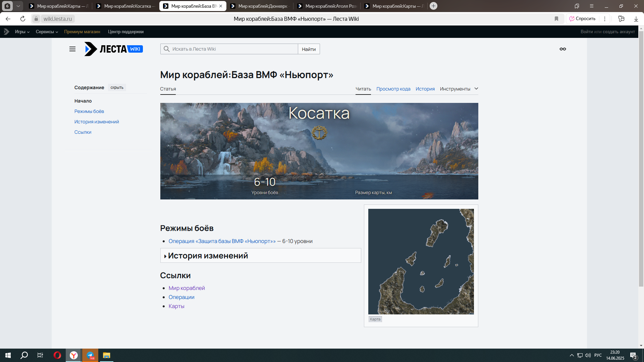Click the Lesta Wiki logo
Screen dimensions: 644x362
click(114, 49)
